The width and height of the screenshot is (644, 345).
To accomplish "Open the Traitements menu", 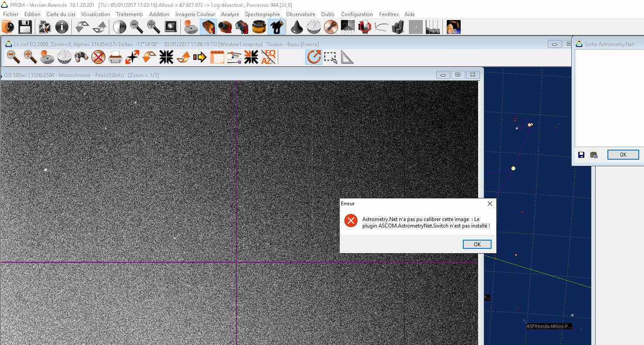I will pos(129,14).
